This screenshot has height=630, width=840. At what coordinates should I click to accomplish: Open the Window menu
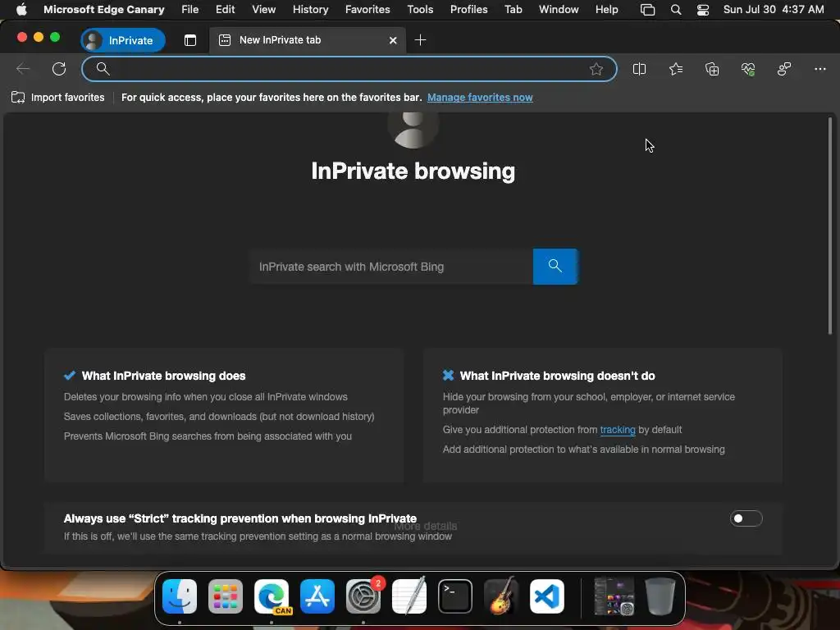pos(559,10)
